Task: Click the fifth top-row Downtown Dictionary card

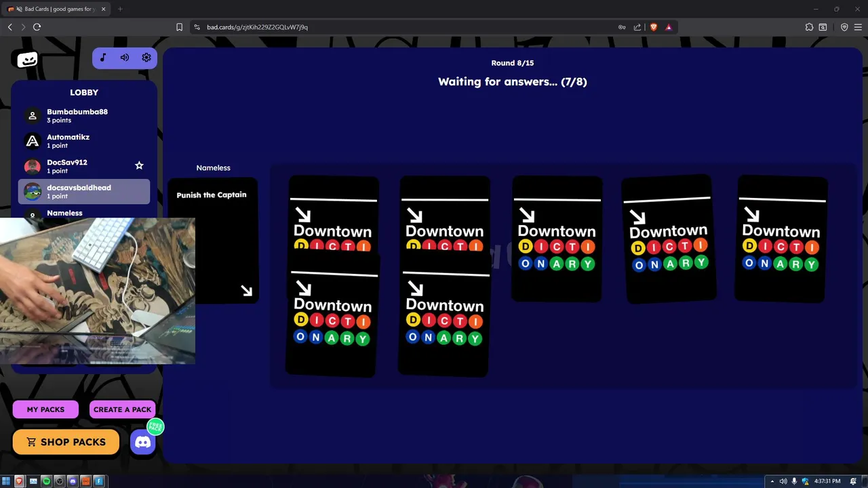Action: click(x=781, y=239)
